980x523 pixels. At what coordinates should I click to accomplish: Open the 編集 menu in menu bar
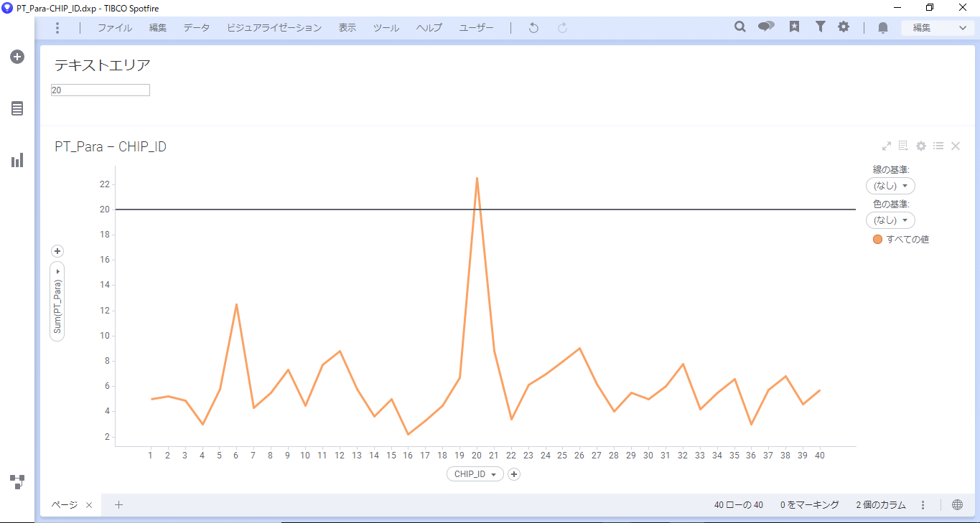click(x=158, y=28)
